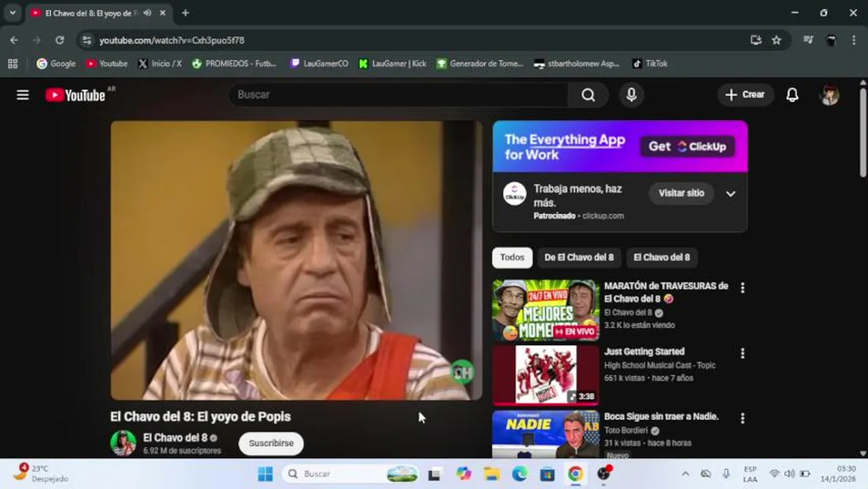Select the Todos filter chip

click(x=512, y=257)
